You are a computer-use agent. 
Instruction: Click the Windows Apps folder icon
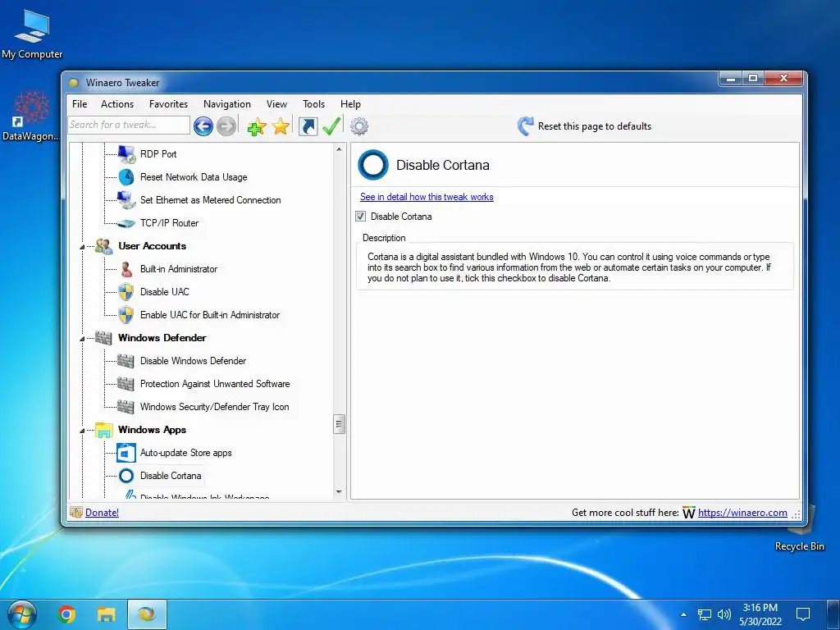(103, 430)
